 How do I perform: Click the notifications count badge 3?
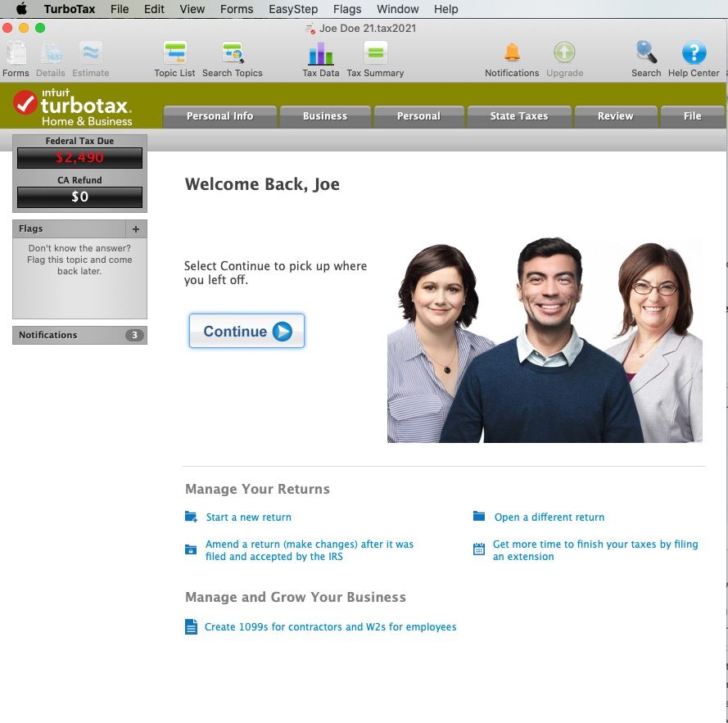[x=134, y=335]
